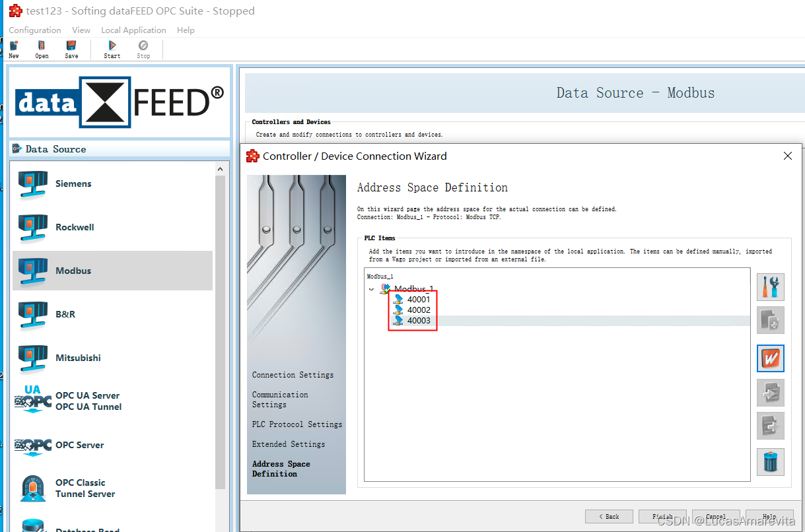Viewport: 805px width, 532px height.
Task: Click the dataFEED logo
Action: point(120,102)
